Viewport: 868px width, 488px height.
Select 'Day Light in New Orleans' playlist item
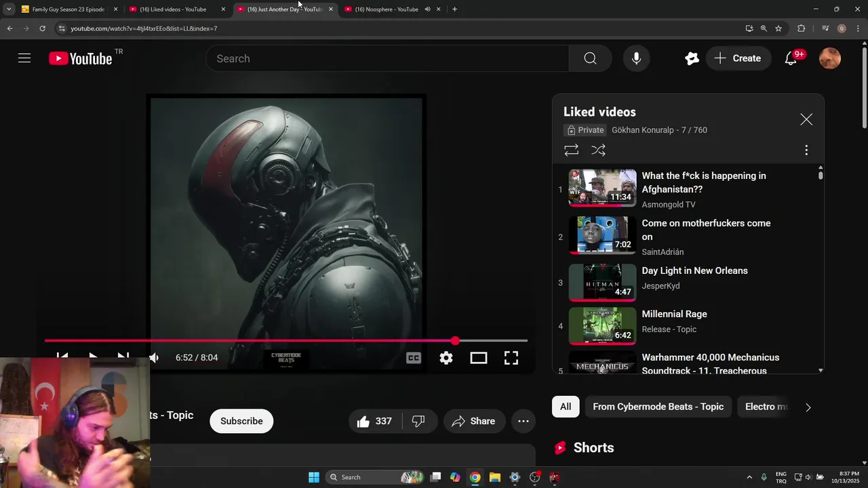click(694, 270)
